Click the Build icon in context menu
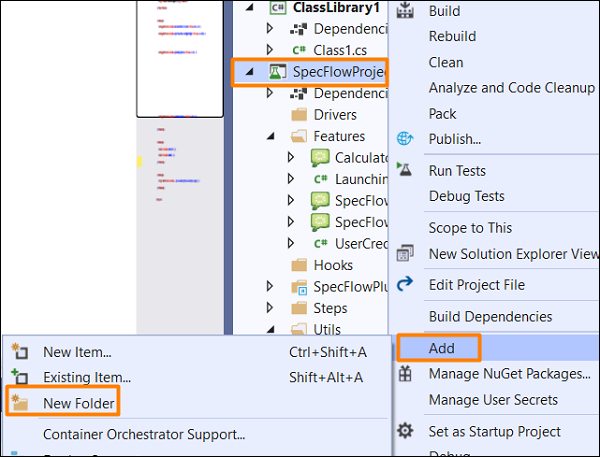 pyautogui.click(x=405, y=11)
